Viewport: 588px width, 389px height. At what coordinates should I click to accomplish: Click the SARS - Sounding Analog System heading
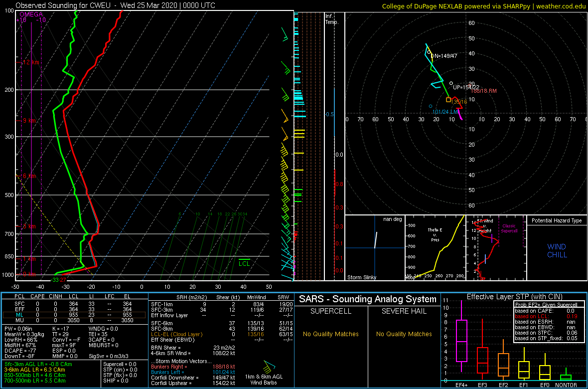coord(368,299)
